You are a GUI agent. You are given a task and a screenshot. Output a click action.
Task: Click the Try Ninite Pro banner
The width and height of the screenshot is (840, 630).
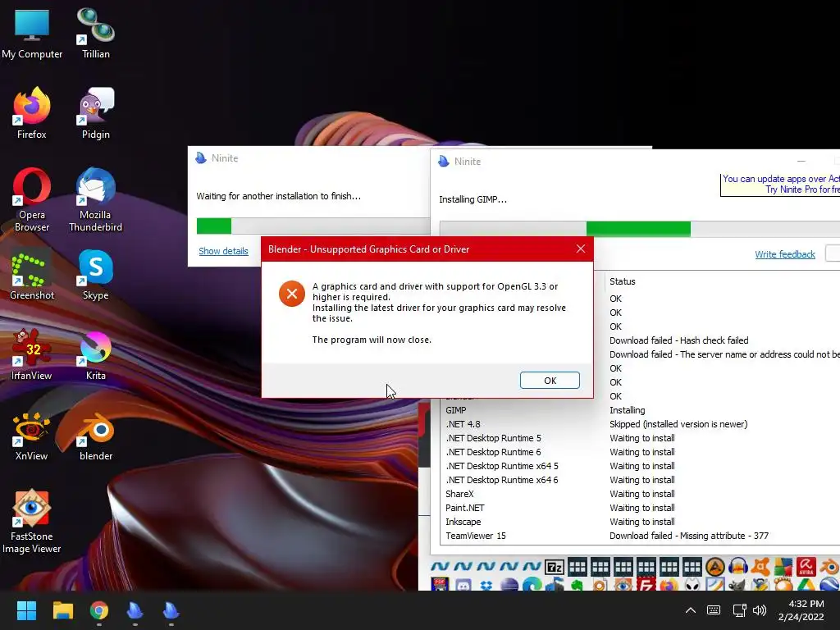pyautogui.click(x=781, y=185)
